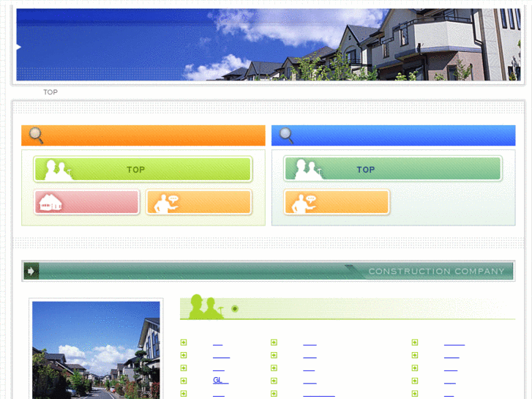This screenshot has width=532, height=399.
Task: Click the houses banner image at the top
Action: click(x=269, y=45)
